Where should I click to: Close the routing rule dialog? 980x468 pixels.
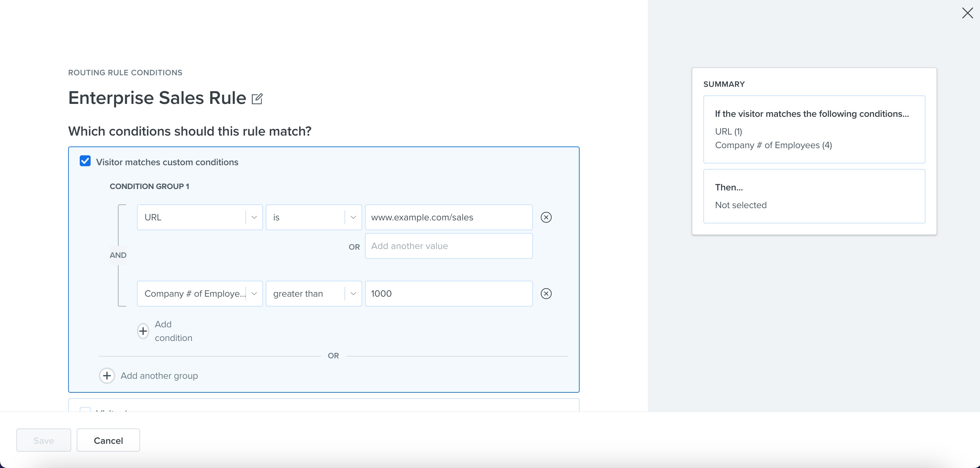tap(967, 13)
